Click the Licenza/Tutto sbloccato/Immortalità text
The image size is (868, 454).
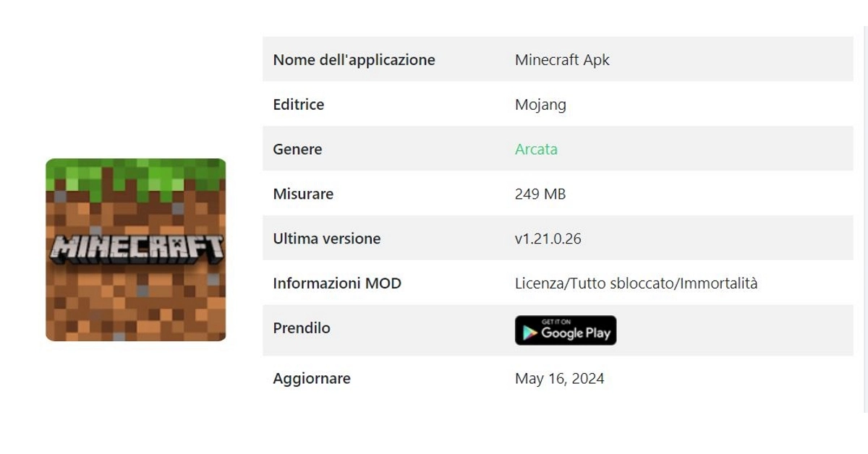pos(636,283)
